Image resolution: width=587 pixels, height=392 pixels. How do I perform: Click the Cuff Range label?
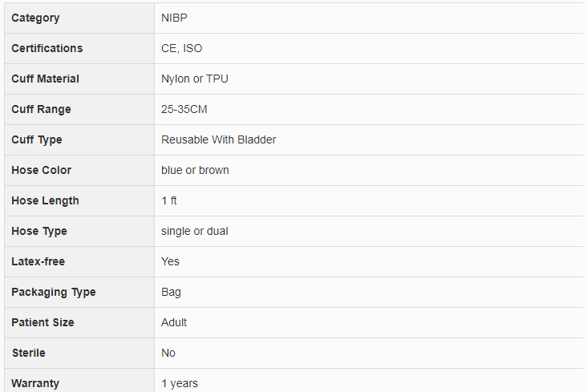41,109
